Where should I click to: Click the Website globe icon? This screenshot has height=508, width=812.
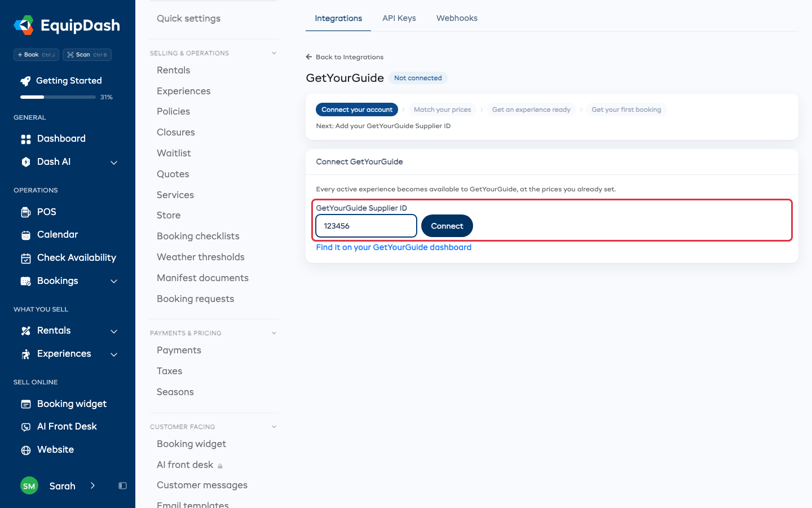pyautogui.click(x=26, y=450)
